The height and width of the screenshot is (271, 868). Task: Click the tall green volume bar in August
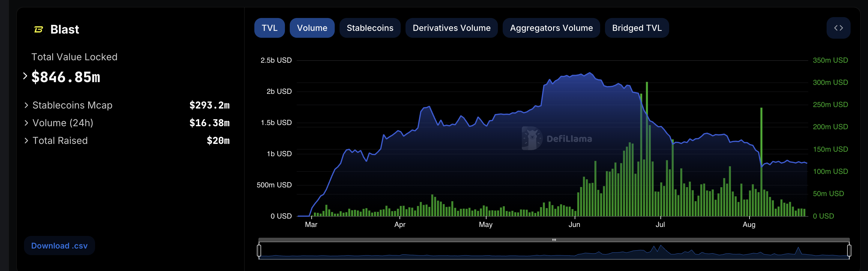[x=761, y=162]
